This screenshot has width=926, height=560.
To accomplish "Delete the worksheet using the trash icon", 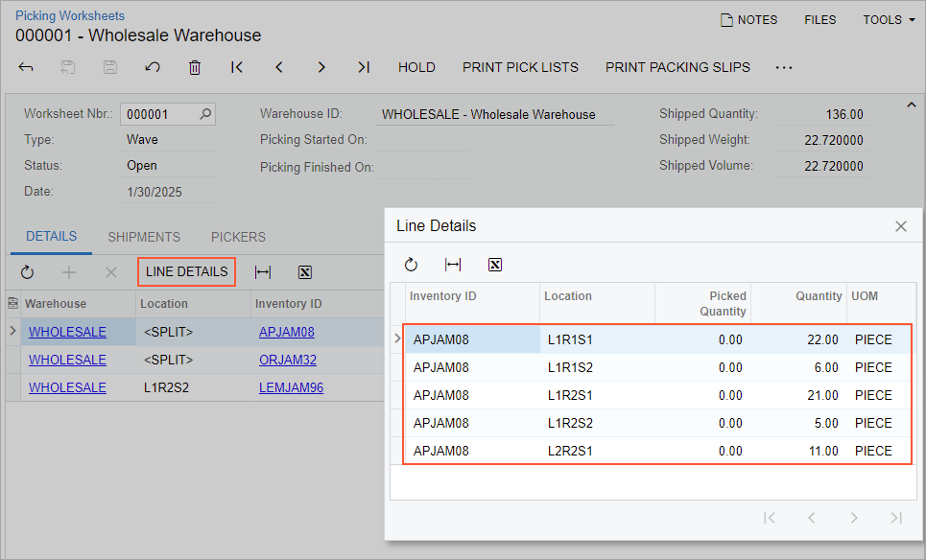I will [x=195, y=67].
